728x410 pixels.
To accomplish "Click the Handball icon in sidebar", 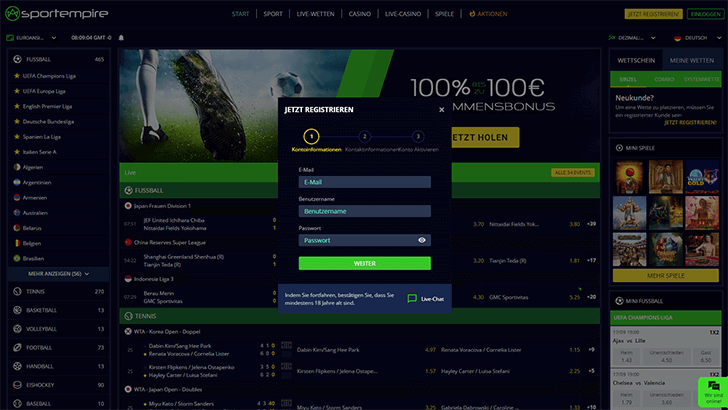I will pyautogui.click(x=18, y=366).
